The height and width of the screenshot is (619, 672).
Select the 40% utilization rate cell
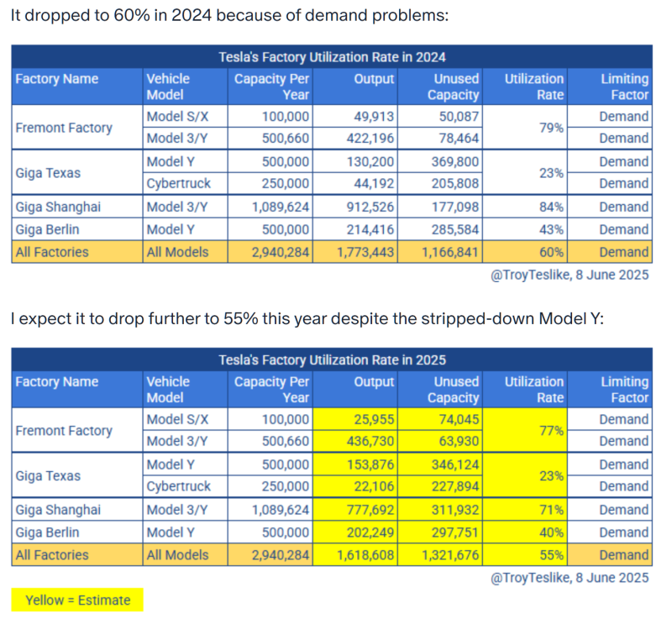(x=525, y=532)
